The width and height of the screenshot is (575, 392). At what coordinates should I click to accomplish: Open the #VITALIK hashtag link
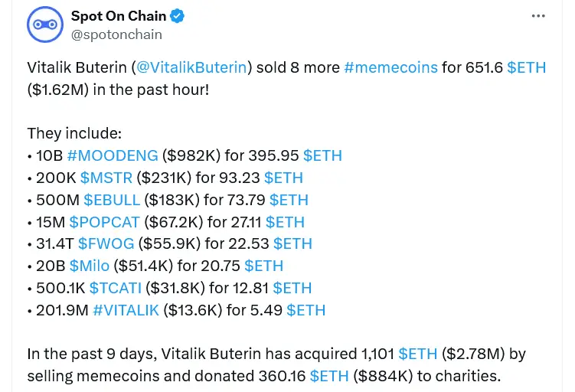pos(128,310)
